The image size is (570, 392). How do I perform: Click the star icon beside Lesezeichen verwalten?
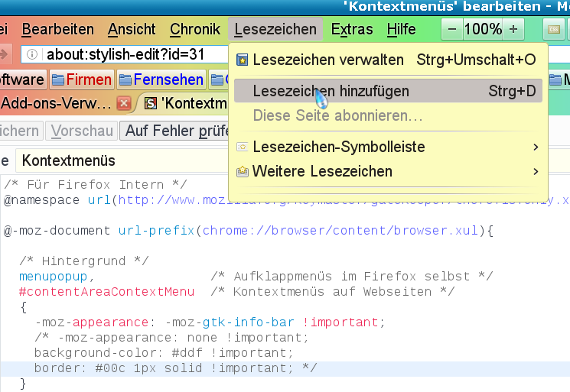[242, 60]
